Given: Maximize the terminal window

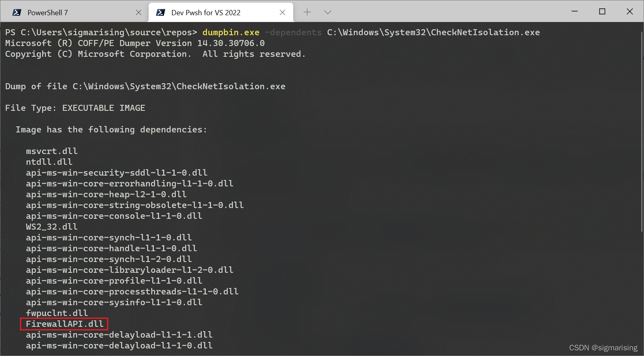Looking at the screenshot, I should pos(602,12).
